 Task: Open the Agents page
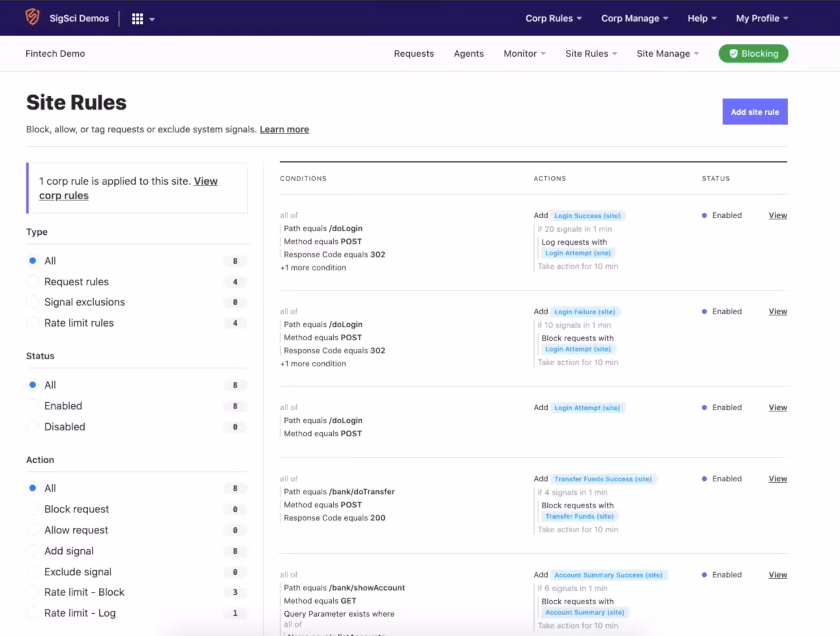click(x=468, y=54)
